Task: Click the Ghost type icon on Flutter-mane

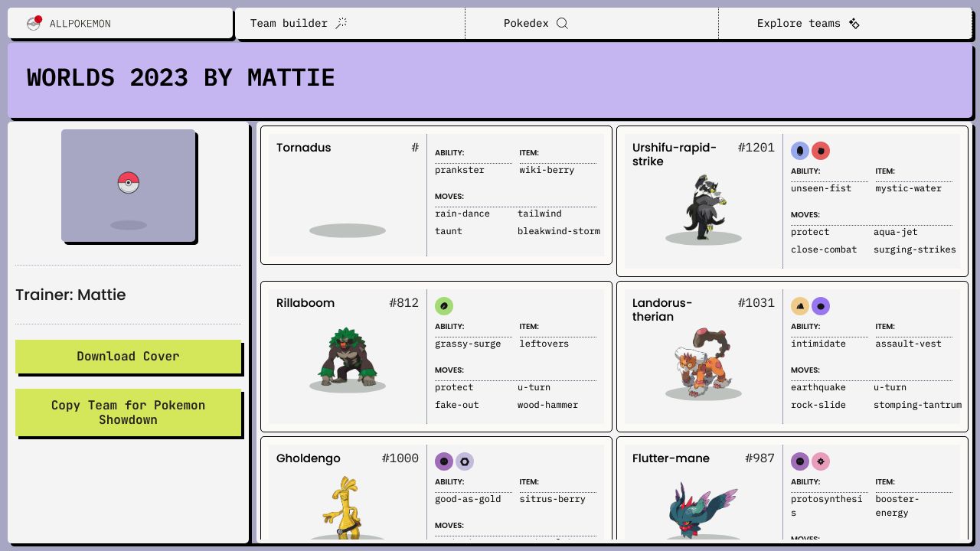Action: click(x=800, y=461)
